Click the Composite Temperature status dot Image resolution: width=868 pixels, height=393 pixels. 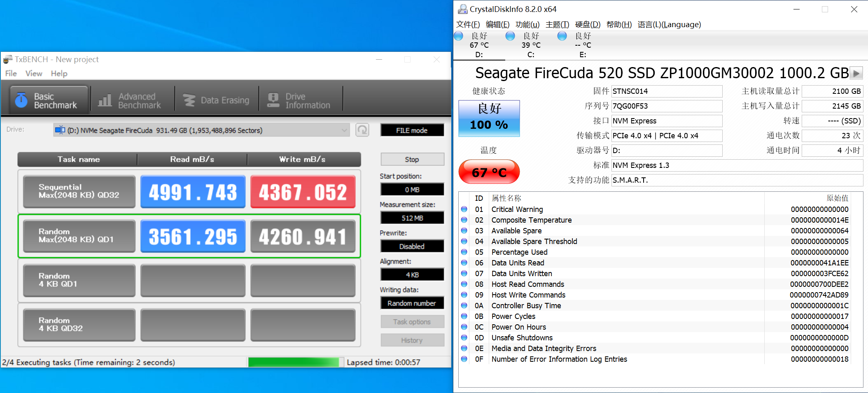(x=464, y=220)
